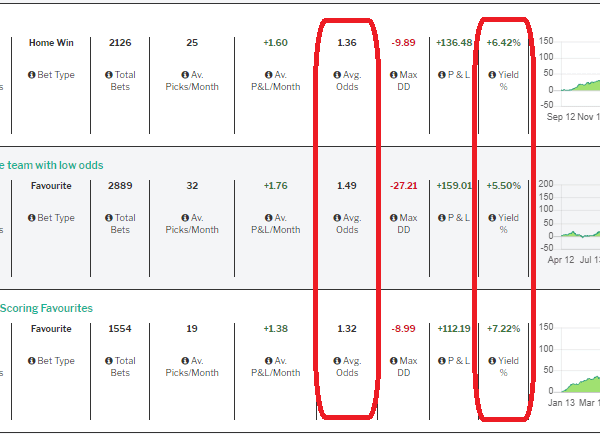Click the -27.21 max drawdown value
Screen dimensions: 600x434
403,186
